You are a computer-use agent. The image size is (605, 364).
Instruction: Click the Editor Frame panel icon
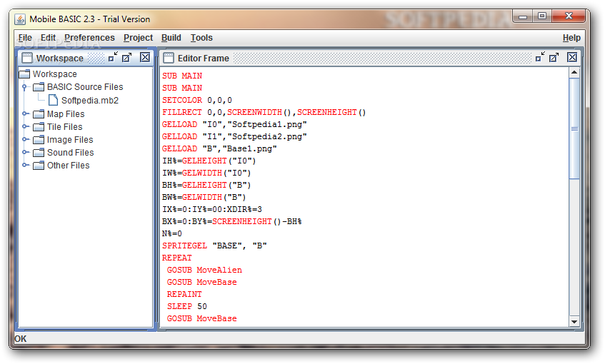point(169,58)
